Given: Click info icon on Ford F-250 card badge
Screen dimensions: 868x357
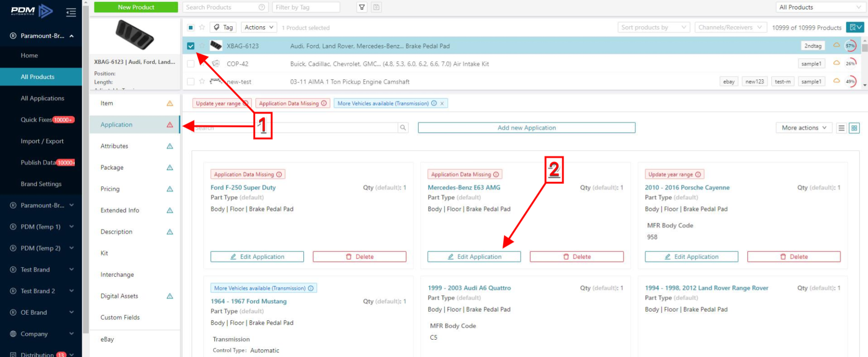Looking at the screenshot, I should (x=279, y=175).
